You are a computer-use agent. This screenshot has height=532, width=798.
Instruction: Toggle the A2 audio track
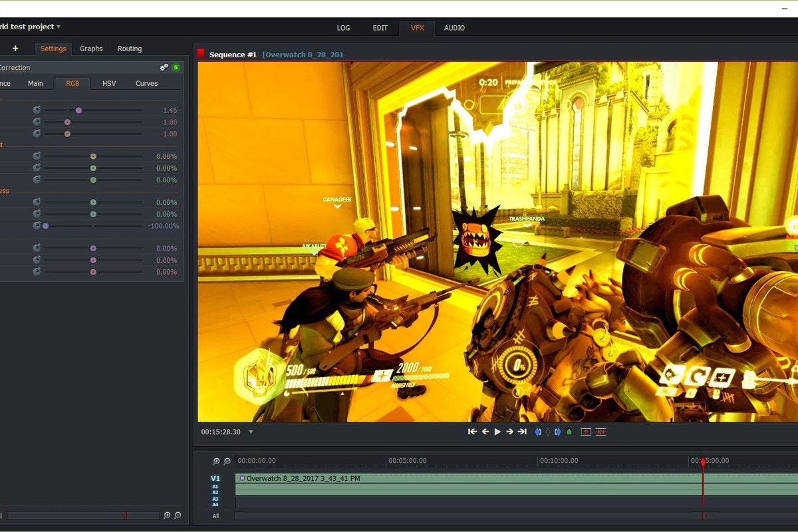click(x=215, y=493)
